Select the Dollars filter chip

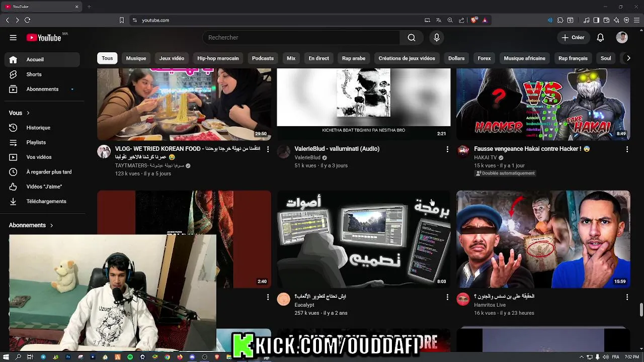[x=456, y=58]
